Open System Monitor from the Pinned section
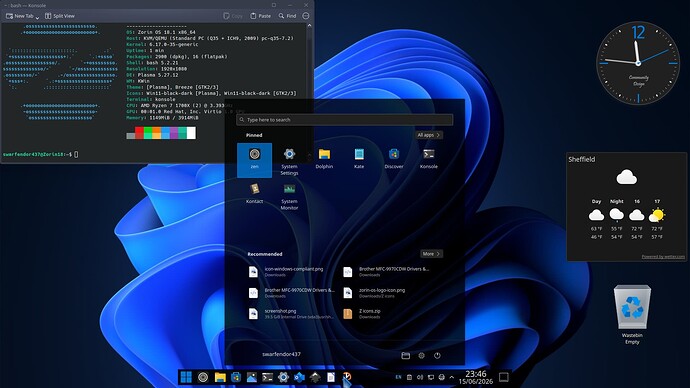Image resolution: width=690 pixels, height=388 pixels. tap(289, 196)
